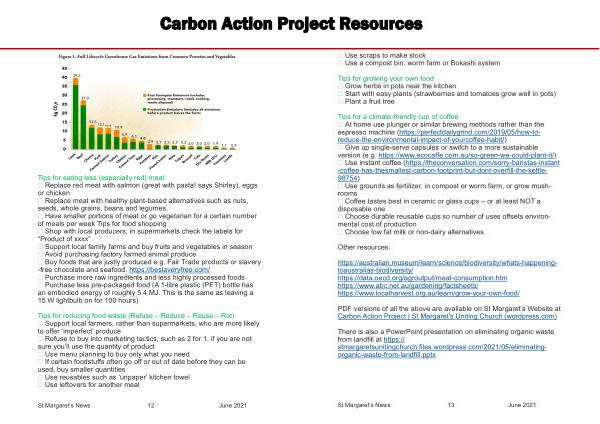Open the ecocaffe.com.au link
The height and width of the screenshot is (424, 600).
pyautogui.click(x=466, y=155)
